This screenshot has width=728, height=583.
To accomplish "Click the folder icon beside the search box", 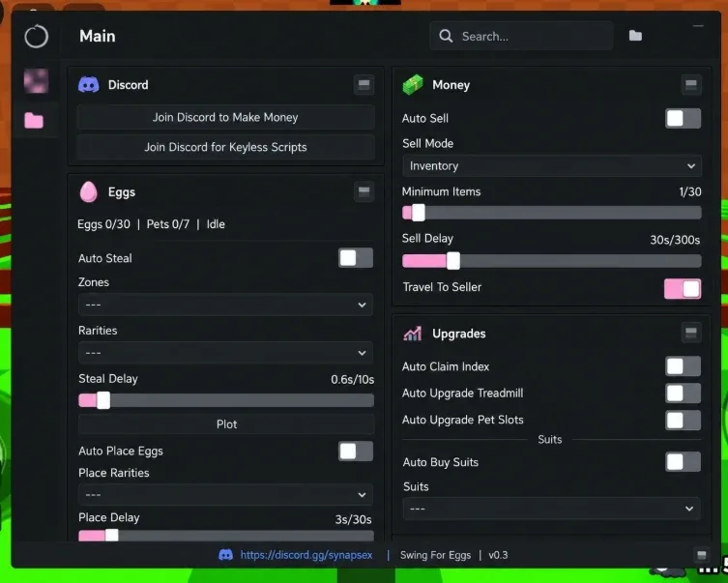I will (x=635, y=36).
